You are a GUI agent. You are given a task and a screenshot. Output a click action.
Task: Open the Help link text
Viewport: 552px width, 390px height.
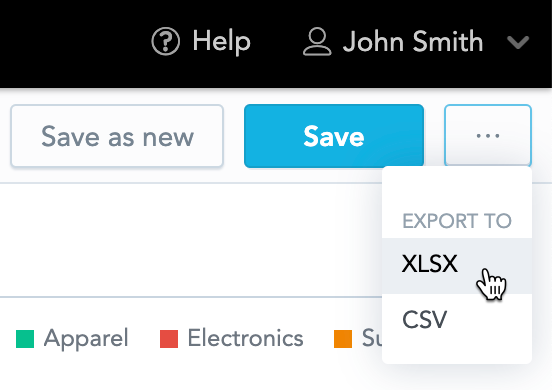pos(221,42)
